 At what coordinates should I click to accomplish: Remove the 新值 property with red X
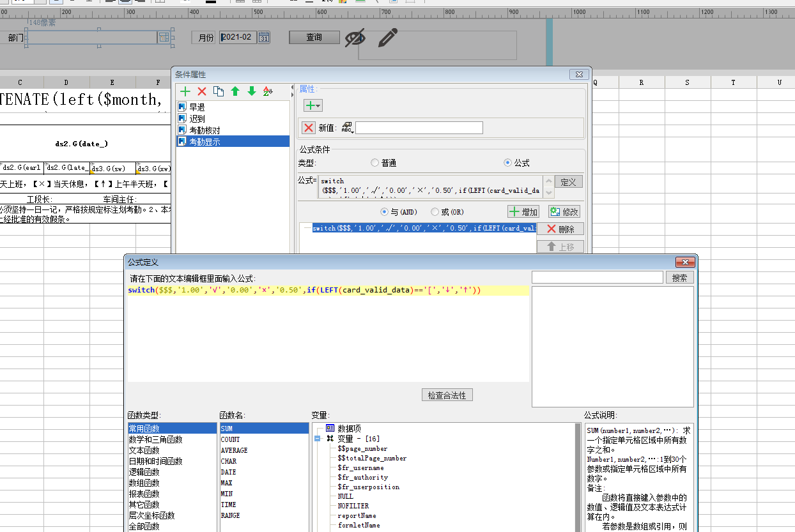[309, 128]
